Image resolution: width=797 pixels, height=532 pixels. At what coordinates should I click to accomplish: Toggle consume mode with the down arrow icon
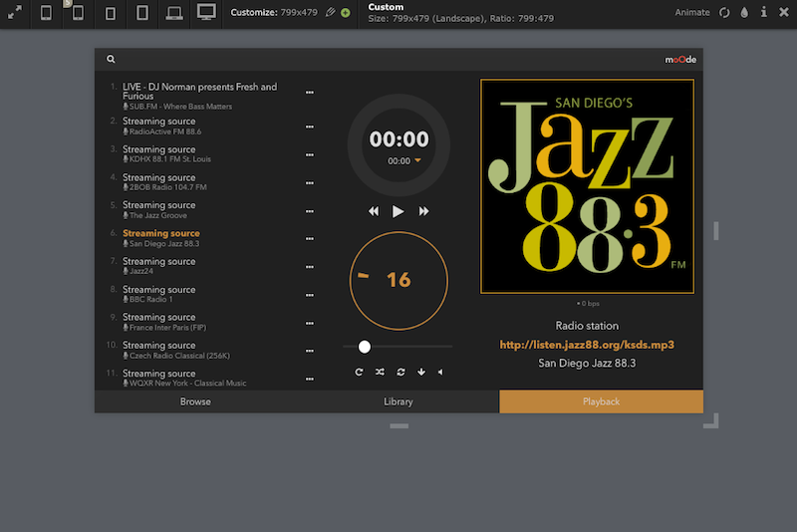coord(421,372)
